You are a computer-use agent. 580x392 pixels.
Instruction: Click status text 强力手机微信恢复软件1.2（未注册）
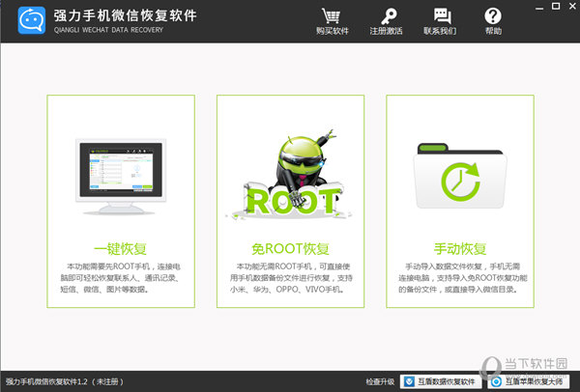(x=65, y=381)
